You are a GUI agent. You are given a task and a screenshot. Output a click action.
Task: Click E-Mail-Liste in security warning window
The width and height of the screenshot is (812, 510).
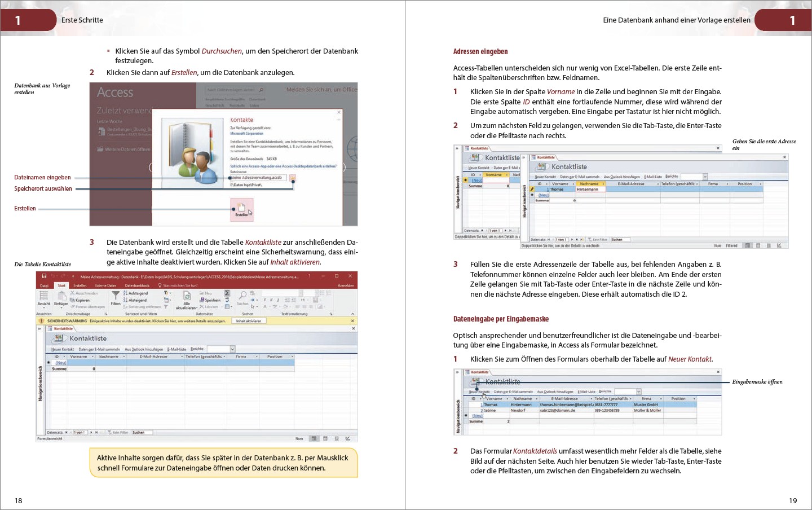pyautogui.click(x=177, y=349)
